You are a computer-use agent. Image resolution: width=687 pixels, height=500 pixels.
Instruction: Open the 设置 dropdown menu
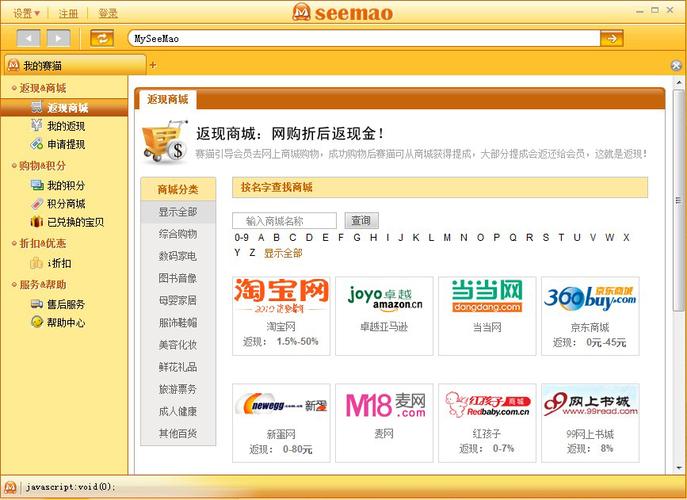pos(26,13)
